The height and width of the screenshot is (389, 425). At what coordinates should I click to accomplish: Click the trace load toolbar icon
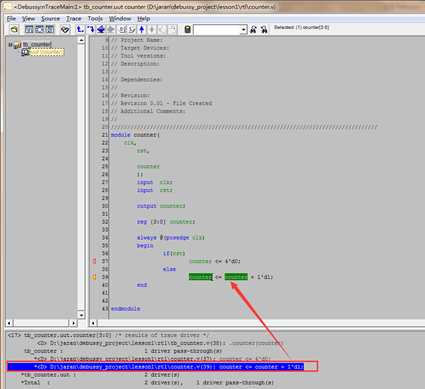(x=90, y=29)
